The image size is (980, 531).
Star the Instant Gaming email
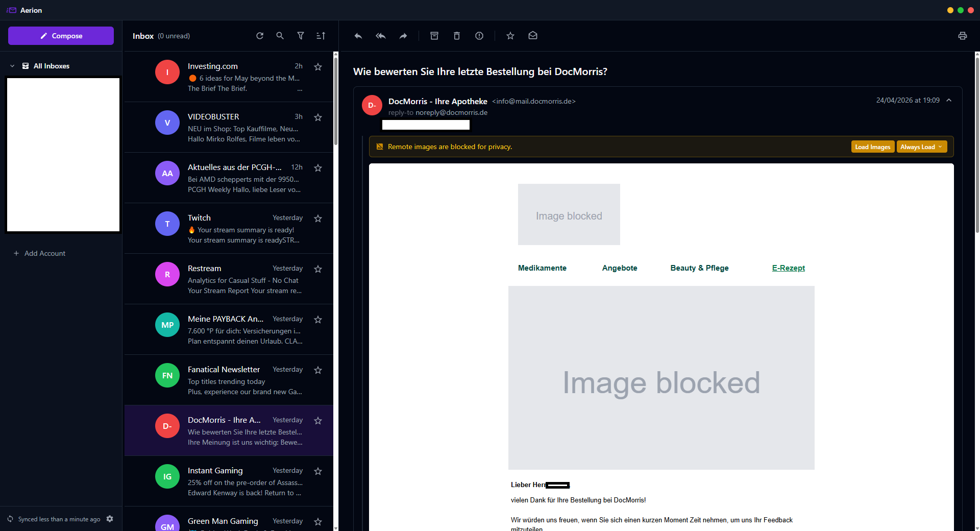point(318,471)
